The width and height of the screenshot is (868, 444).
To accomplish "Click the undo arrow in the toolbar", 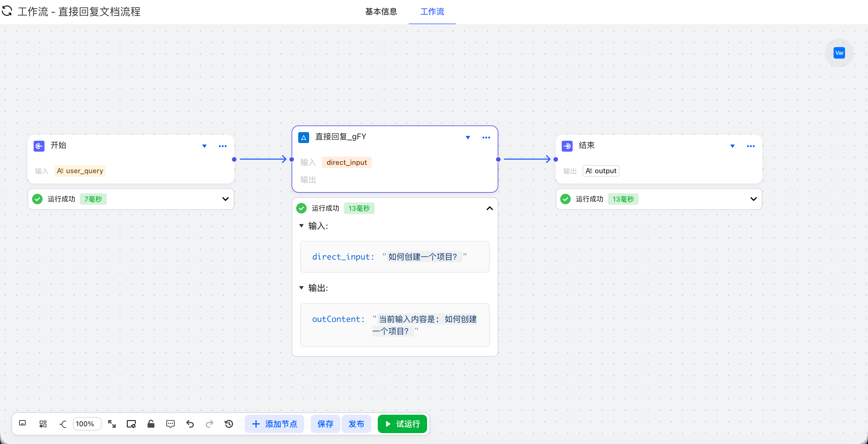I will point(190,424).
